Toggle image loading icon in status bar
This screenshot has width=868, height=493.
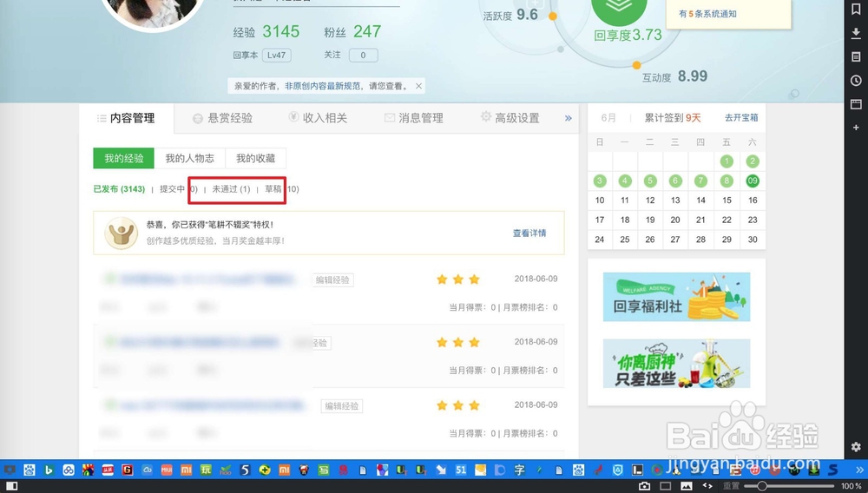coord(687,486)
